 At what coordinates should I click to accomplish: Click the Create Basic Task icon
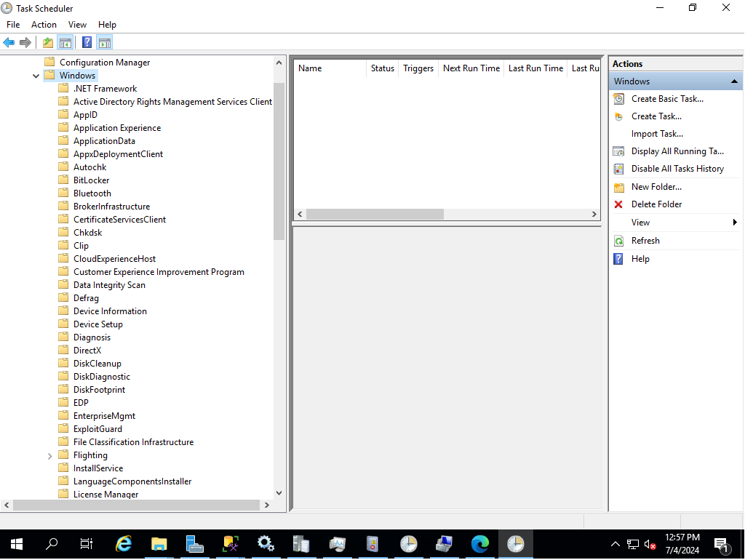point(618,99)
